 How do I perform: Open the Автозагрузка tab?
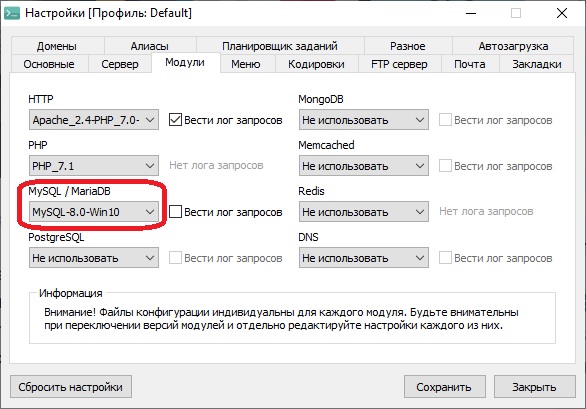click(x=513, y=46)
